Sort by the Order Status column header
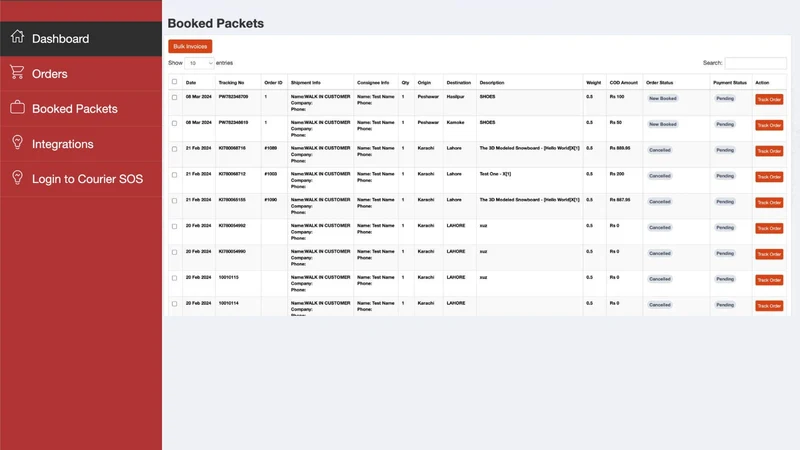This screenshot has width=800, height=450. click(659, 83)
